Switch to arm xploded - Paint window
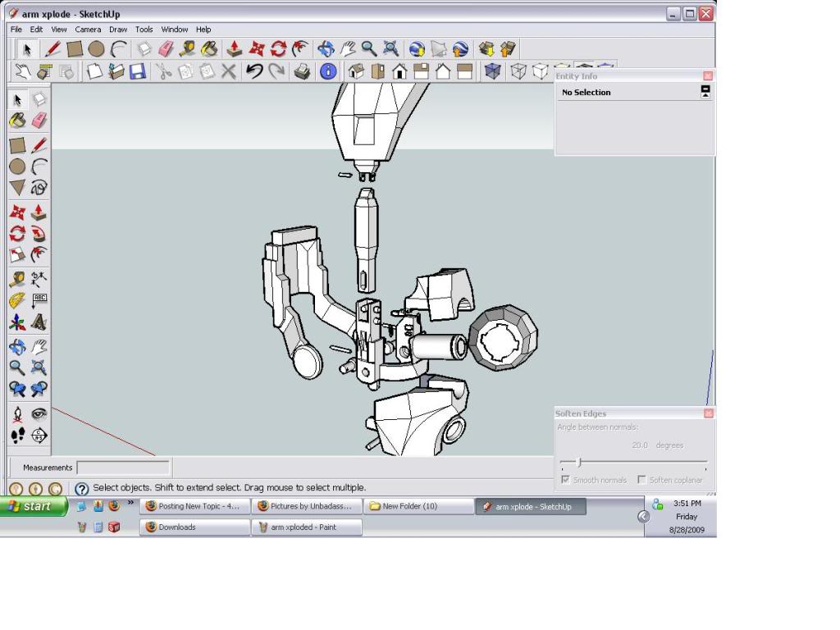 point(307,527)
